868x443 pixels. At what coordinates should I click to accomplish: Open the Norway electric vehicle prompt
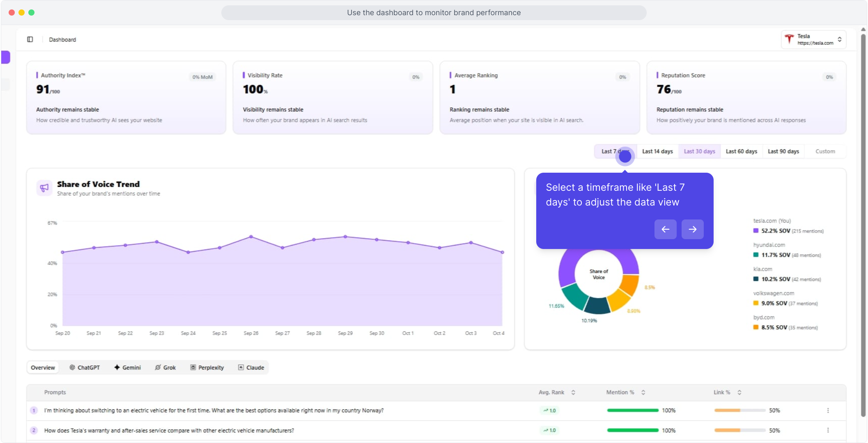click(x=214, y=411)
